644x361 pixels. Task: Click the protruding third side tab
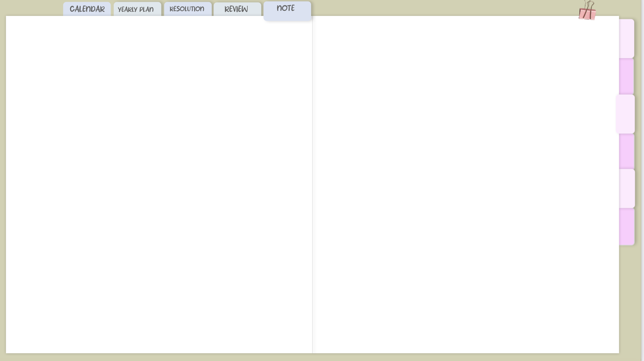(x=625, y=114)
